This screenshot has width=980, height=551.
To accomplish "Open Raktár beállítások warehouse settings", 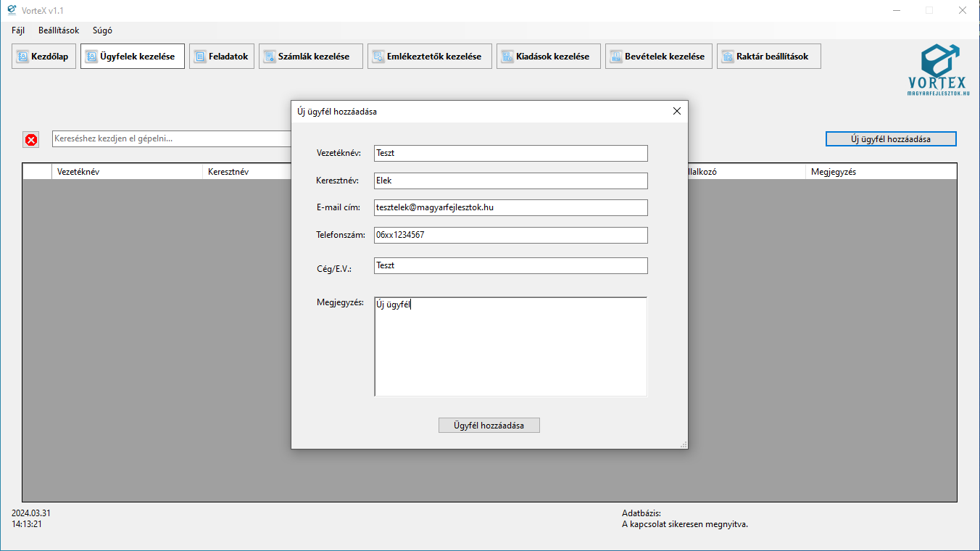I will [768, 57].
